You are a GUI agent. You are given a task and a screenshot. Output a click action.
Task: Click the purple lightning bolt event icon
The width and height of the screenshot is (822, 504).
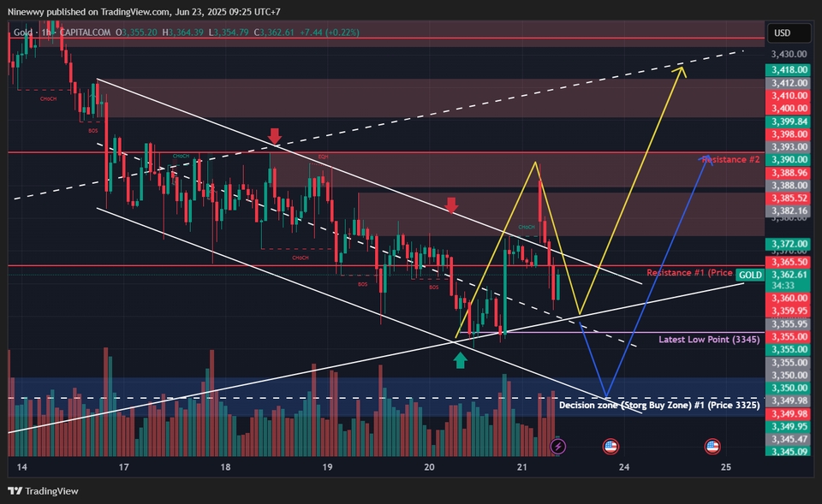coord(558,446)
